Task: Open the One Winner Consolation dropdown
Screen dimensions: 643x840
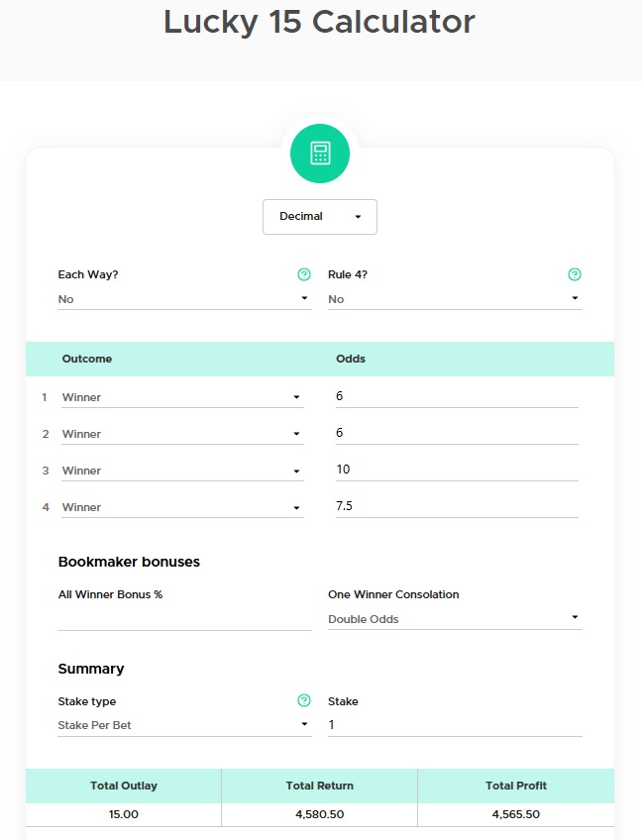Action: point(455,619)
